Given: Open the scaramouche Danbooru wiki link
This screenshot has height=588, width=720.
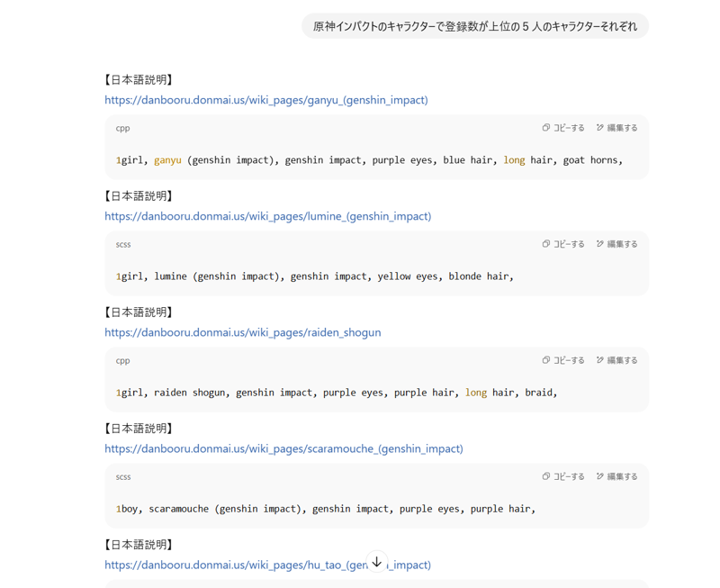Looking at the screenshot, I should click(283, 448).
